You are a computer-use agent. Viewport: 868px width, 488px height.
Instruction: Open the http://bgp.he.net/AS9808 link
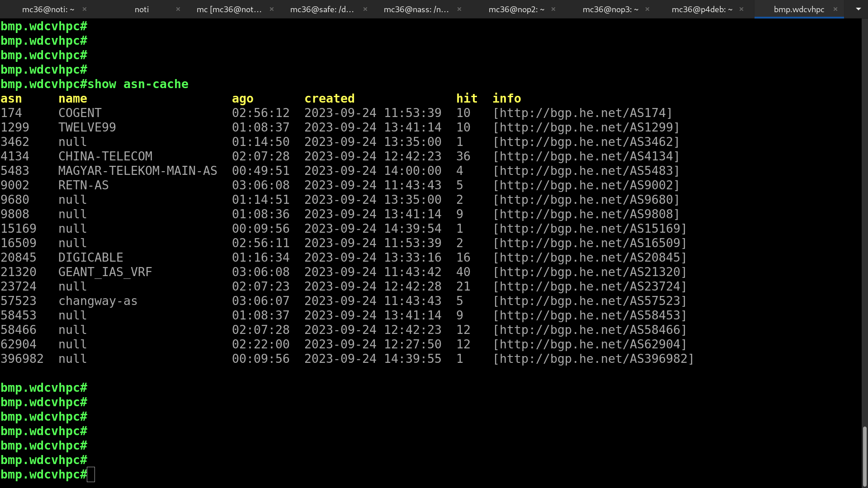pos(586,214)
